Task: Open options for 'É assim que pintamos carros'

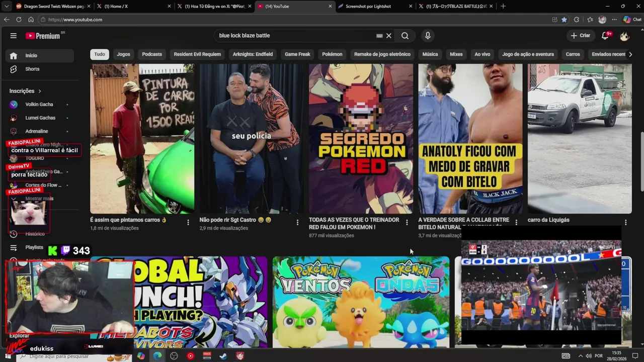Action: click(x=188, y=222)
